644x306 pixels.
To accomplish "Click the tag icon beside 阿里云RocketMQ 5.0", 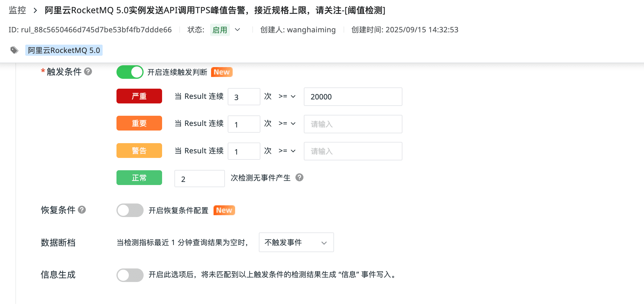I will pos(14,50).
